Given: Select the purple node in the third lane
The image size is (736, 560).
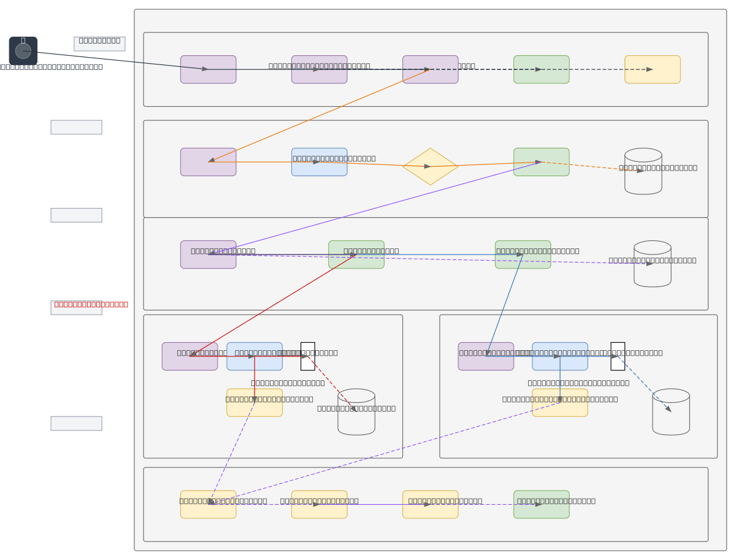Looking at the screenshot, I should (208, 255).
